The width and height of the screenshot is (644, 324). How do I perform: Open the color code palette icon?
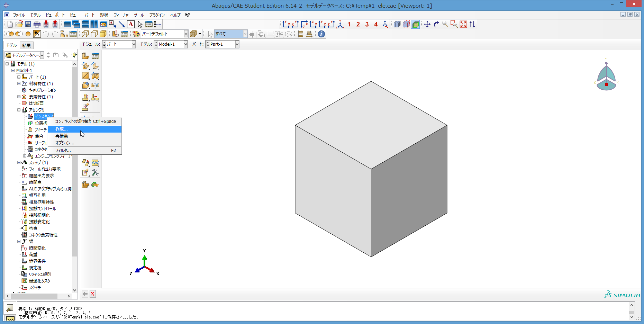point(136,34)
